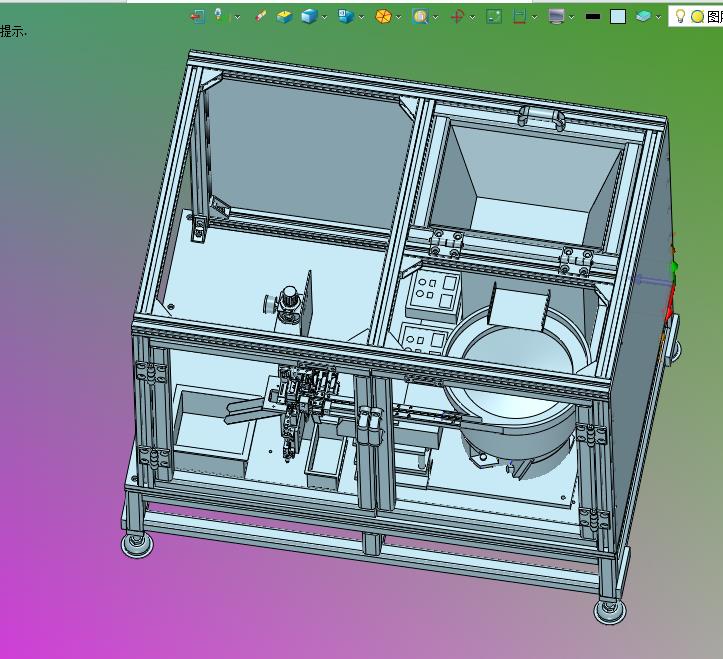Click the blue axis arrow of triad
This screenshot has height=659, width=723.
pyautogui.click(x=653, y=280)
